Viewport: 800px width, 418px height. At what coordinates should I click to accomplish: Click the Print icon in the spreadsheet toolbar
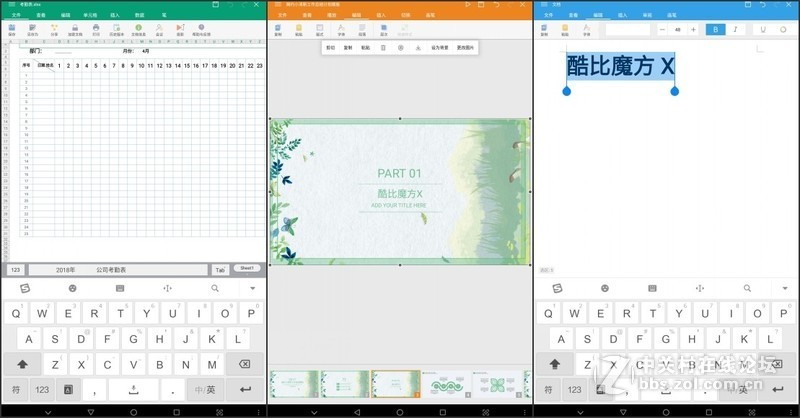(x=96, y=30)
